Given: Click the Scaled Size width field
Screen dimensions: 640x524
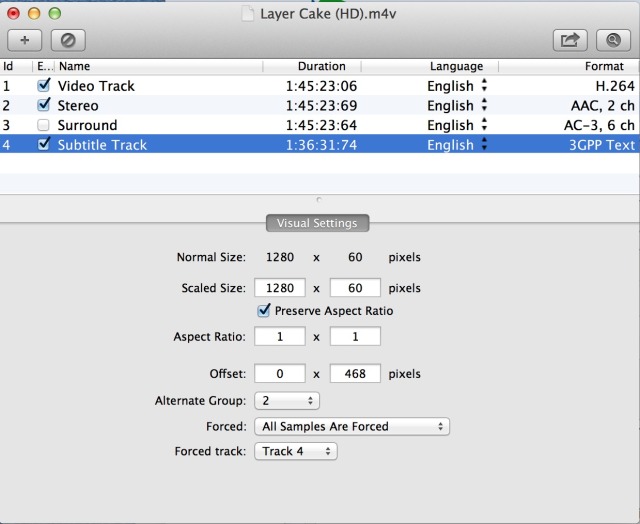Looking at the screenshot, I should [280, 288].
